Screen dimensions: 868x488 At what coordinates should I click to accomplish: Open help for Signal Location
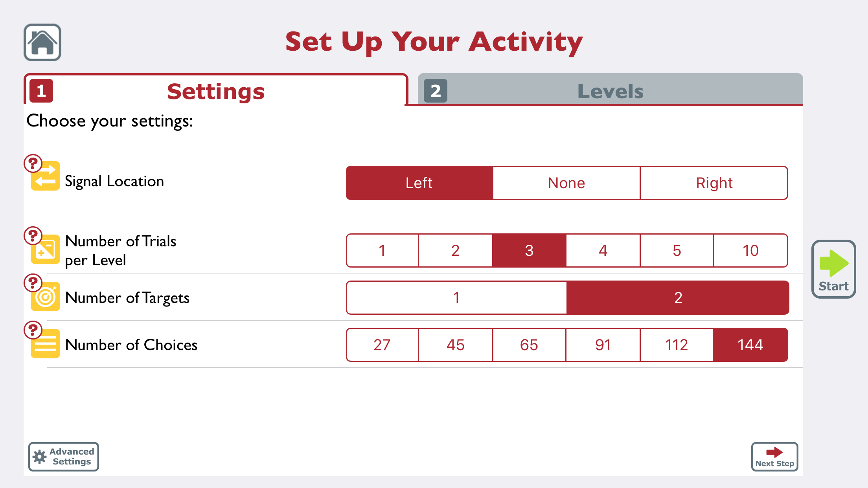pyautogui.click(x=33, y=163)
